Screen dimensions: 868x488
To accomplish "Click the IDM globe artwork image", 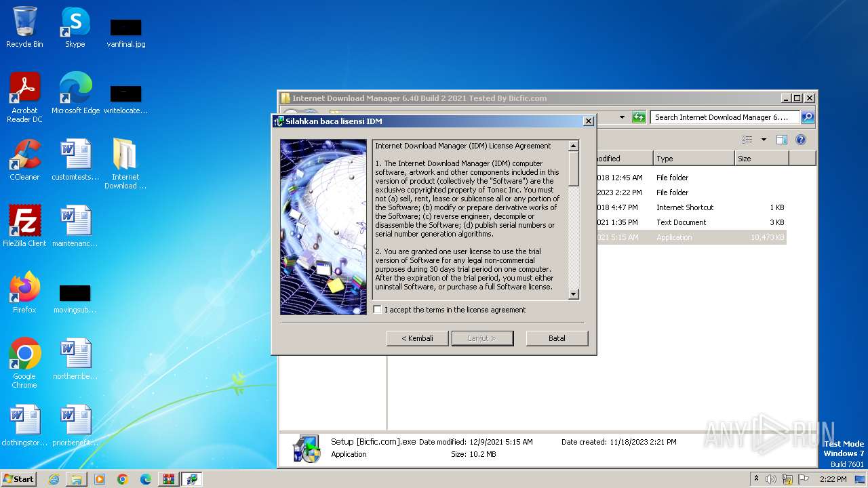I will point(323,227).
